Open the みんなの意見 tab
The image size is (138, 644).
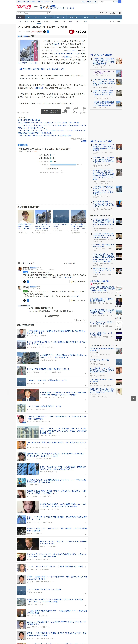(x=73, y=17)
